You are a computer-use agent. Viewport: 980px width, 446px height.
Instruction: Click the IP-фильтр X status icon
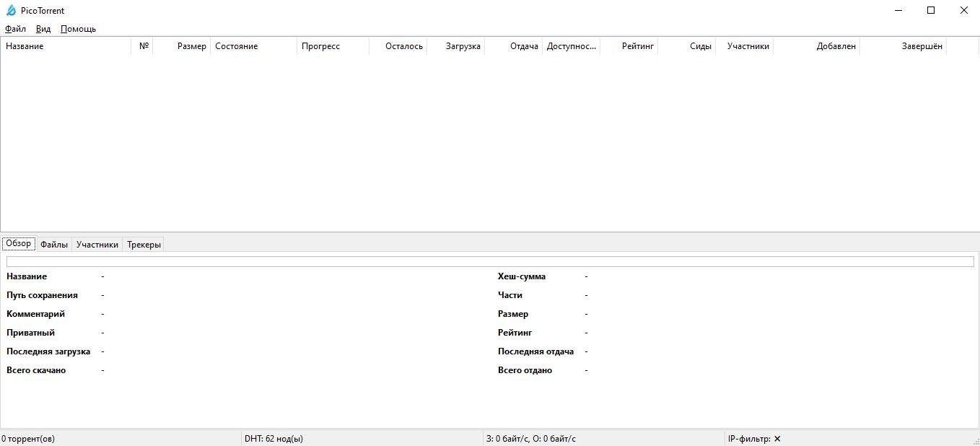[777, 439]
